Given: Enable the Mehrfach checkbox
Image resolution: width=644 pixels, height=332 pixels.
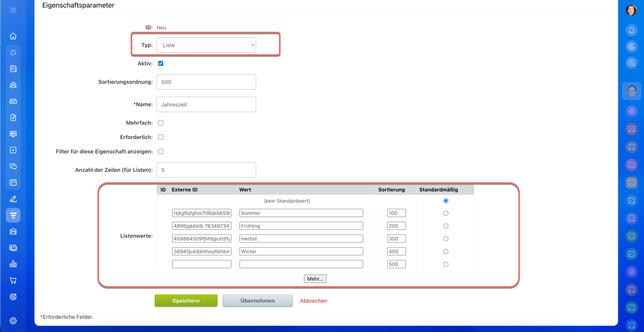Looking at the screenshot, I should click(160, 122).
